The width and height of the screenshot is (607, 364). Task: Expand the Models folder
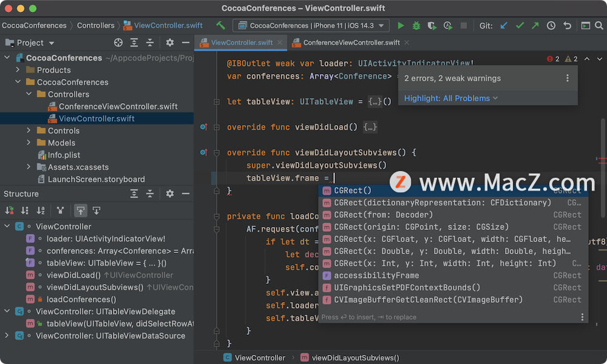click(29, 143)
